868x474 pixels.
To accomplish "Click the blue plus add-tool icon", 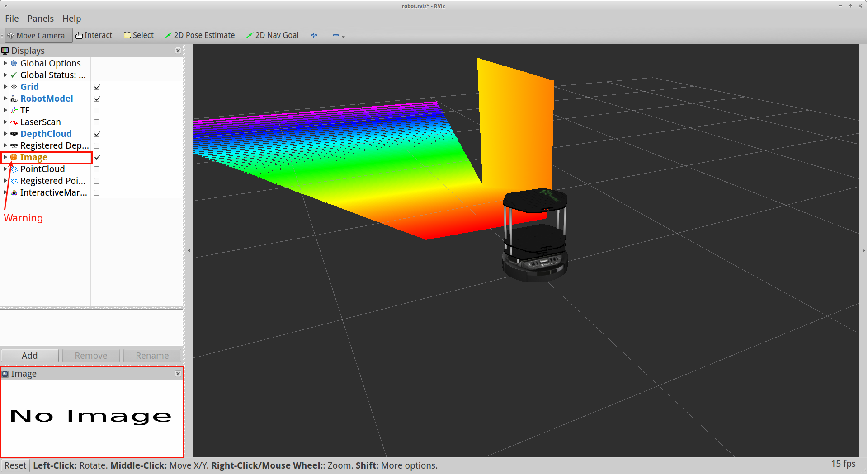I will (x=314, y=35).
